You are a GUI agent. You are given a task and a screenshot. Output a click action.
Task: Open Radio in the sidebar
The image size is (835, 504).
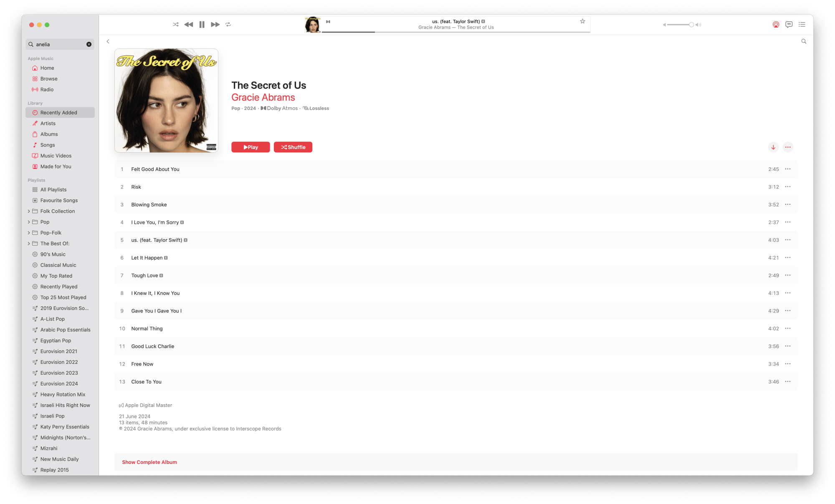pos(60,90)
